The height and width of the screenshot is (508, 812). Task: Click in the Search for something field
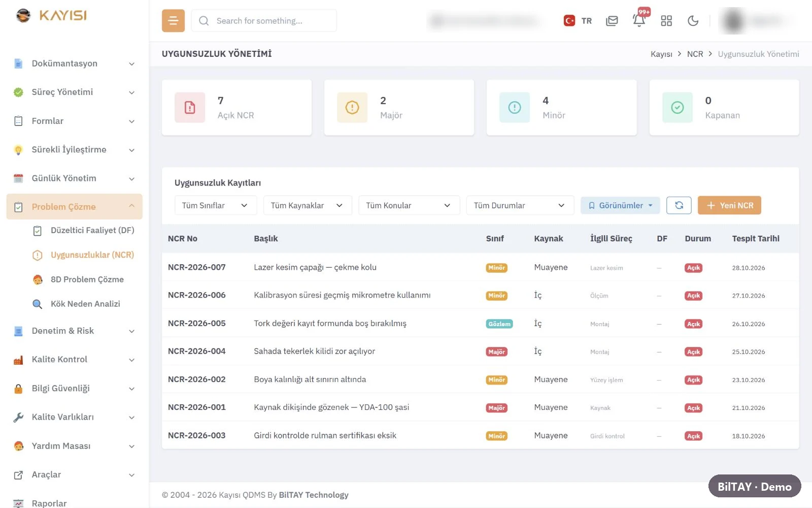264,21
